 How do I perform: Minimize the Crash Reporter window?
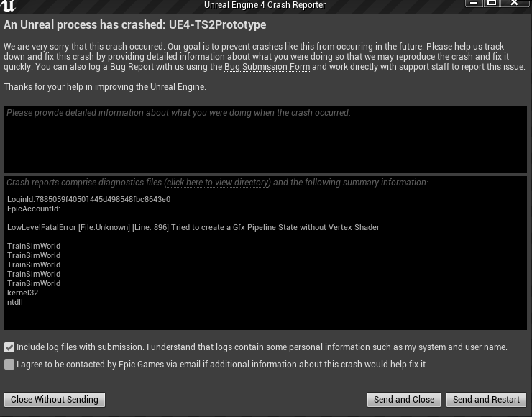coord(474,3)
